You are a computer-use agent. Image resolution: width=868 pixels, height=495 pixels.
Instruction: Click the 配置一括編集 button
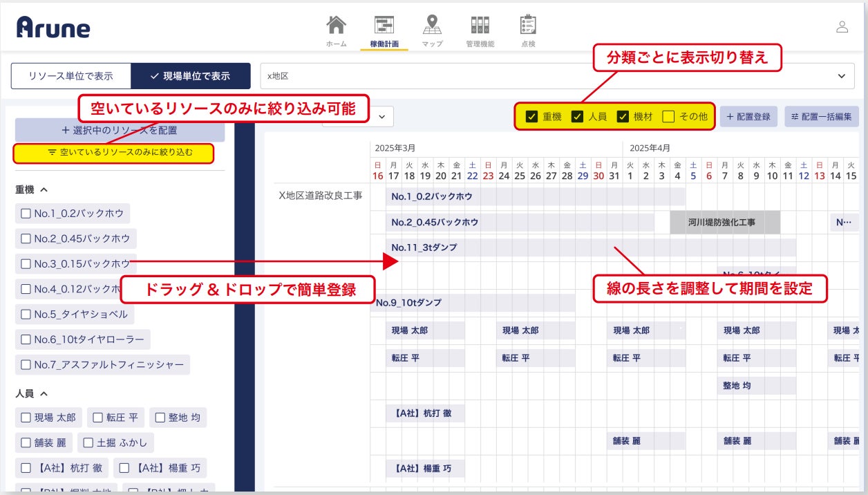pos(822,117)
